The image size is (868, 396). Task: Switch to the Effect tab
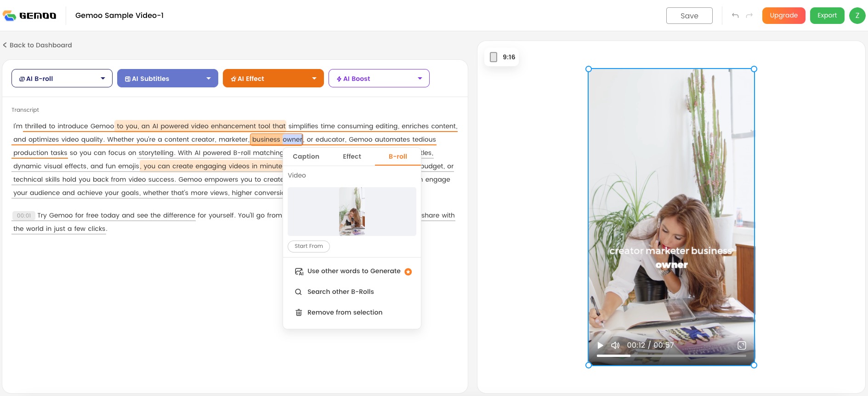pyautogui.click(x=352, y=156)
